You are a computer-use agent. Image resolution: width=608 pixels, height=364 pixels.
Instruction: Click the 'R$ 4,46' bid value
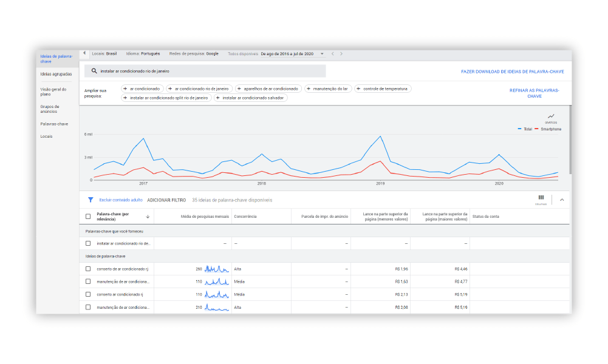point(460,269)
